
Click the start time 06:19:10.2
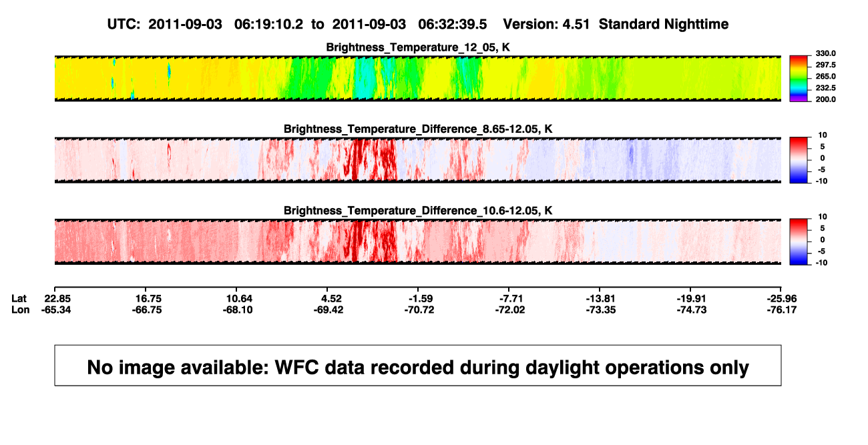click(x=268, y=24)
